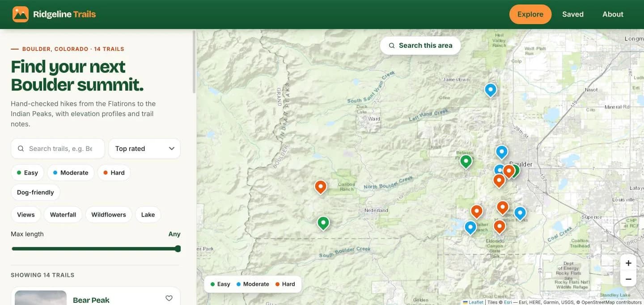This screenshot has width=644, height=305.
Task: Open the Esri attribution link
Action: pos(508,302)
